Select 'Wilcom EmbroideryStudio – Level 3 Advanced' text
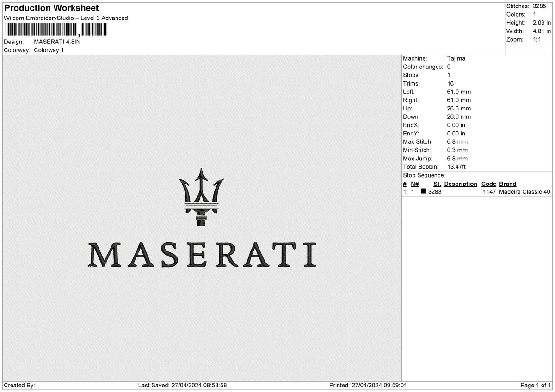 (66, 18)
